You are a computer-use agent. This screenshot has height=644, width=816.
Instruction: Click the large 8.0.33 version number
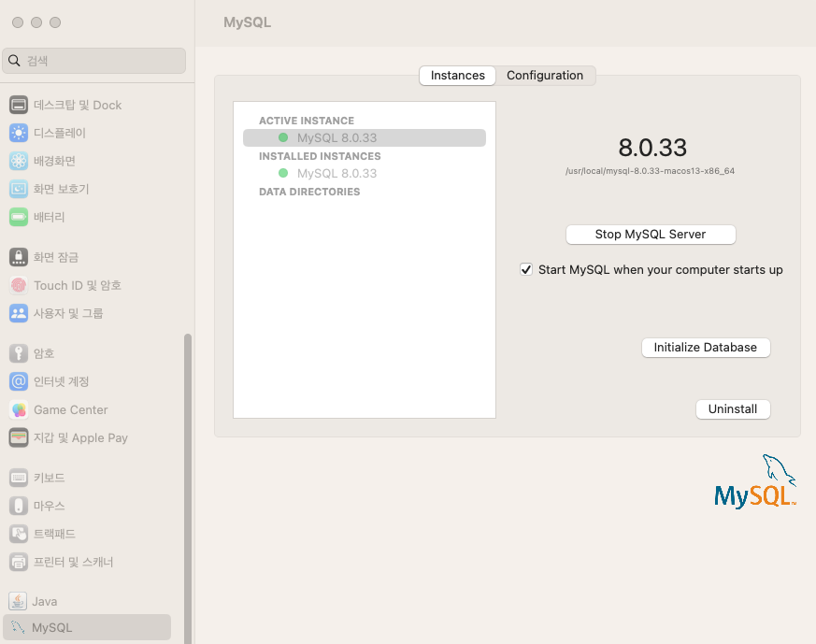(652, 148)
